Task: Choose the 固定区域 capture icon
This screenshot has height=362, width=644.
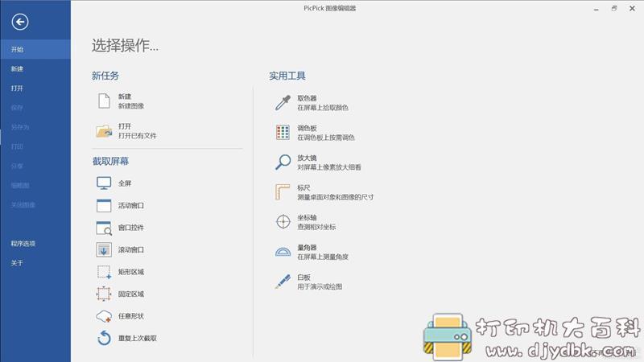Action: pyautogui.click(x=104, y=294)
